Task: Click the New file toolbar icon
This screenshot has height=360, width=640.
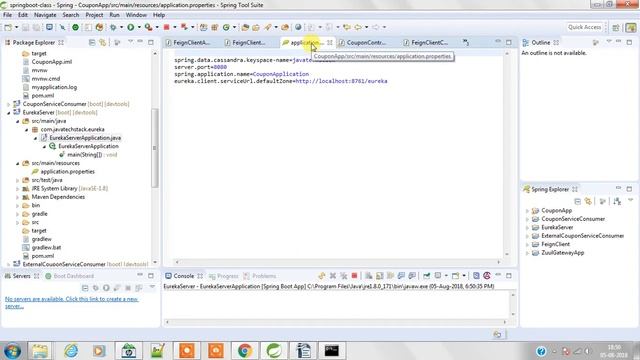Action: pos(8,27)
